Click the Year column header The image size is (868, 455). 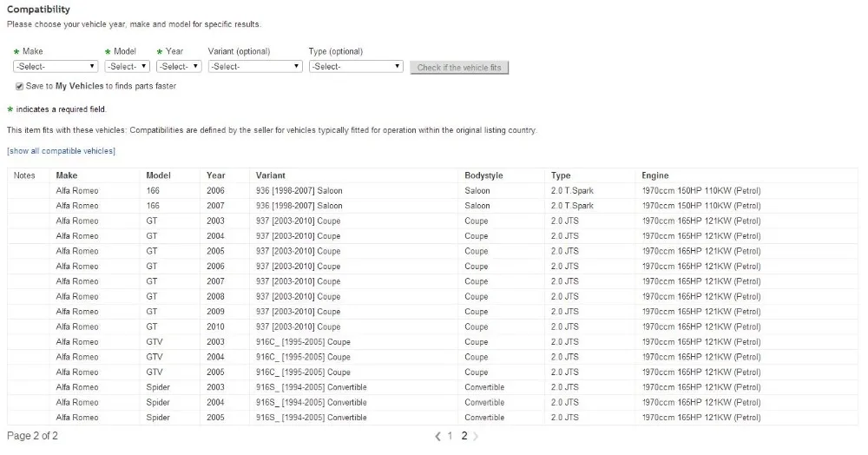pos(216,175)
